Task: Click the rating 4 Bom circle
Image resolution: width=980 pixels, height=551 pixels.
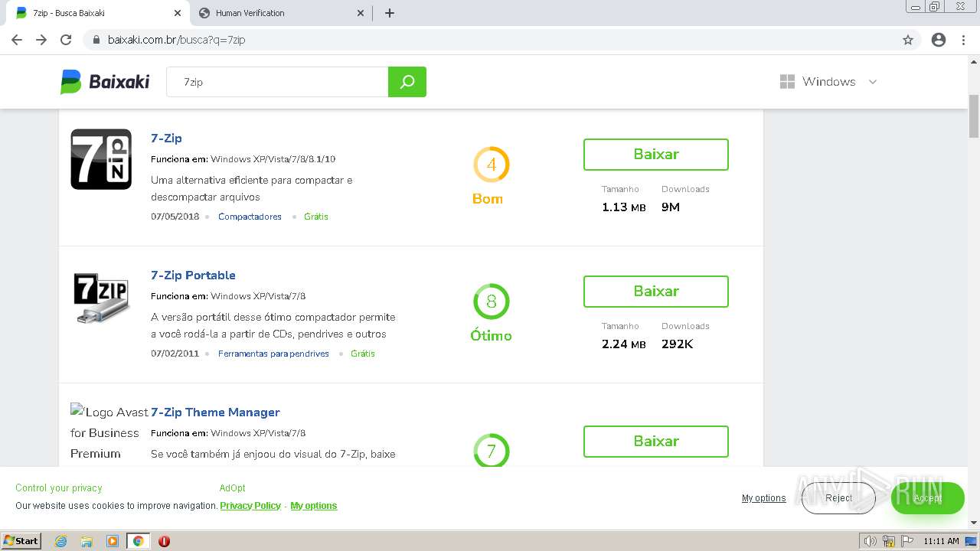Action: [492, 165]
